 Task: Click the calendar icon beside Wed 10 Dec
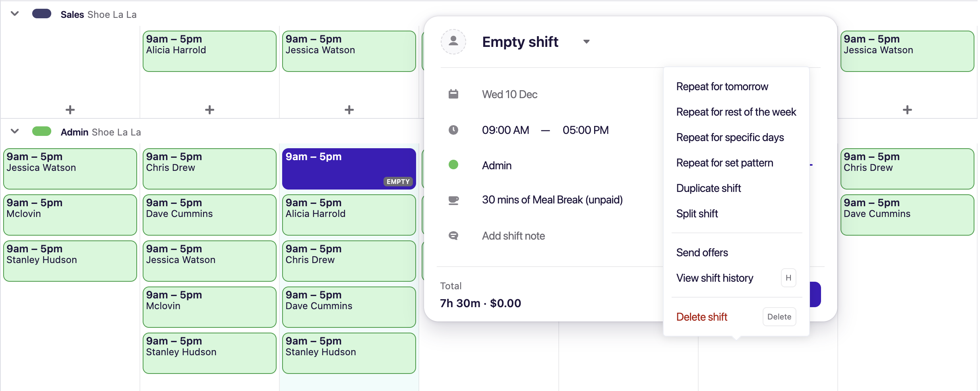[453, 94]
